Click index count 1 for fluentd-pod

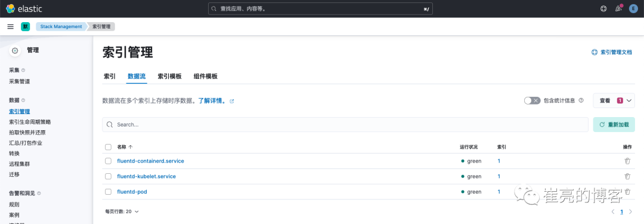[x=499, y=192]
